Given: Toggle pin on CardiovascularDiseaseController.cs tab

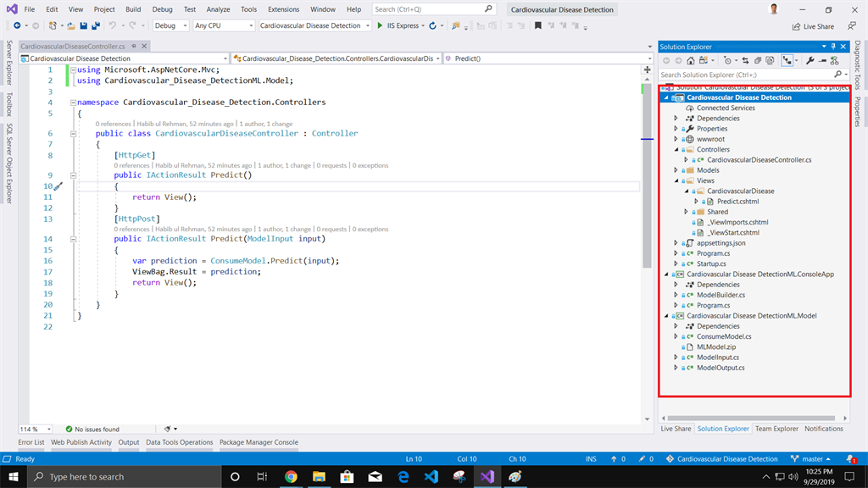Looking at the screenshot, I should tap(134, 47).
